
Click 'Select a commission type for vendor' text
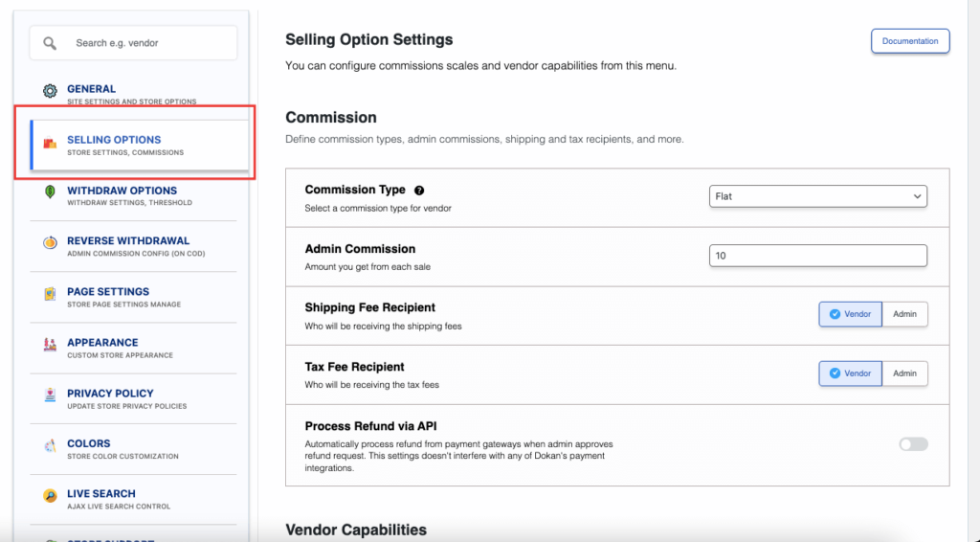[x=378, y=208]
